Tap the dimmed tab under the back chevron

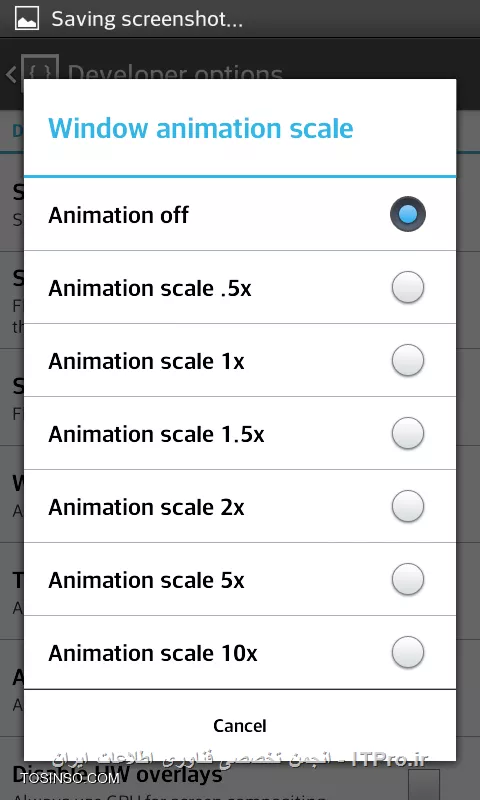coord(17,131)
